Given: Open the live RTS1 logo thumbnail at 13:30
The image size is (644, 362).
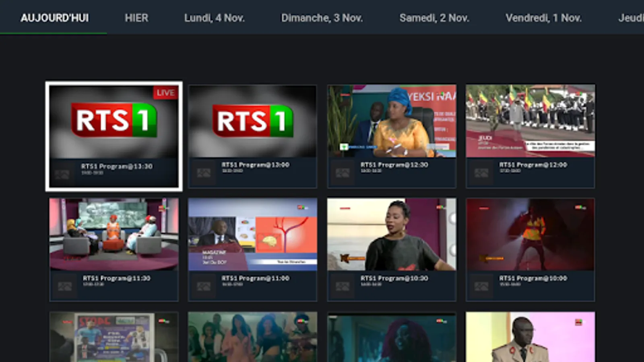Looking at the screenshot, I should click(x=114, y=122).
